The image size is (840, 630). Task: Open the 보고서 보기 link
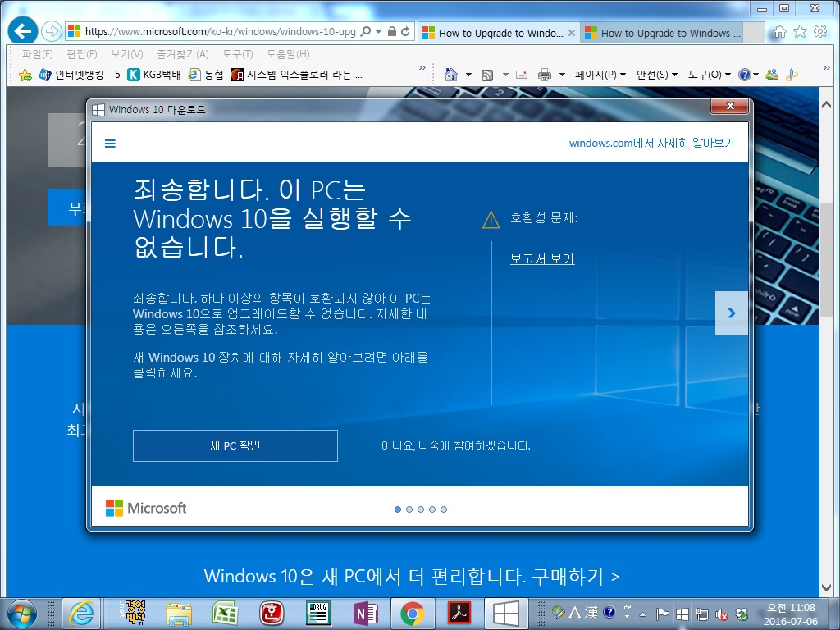tap(542, 259)
